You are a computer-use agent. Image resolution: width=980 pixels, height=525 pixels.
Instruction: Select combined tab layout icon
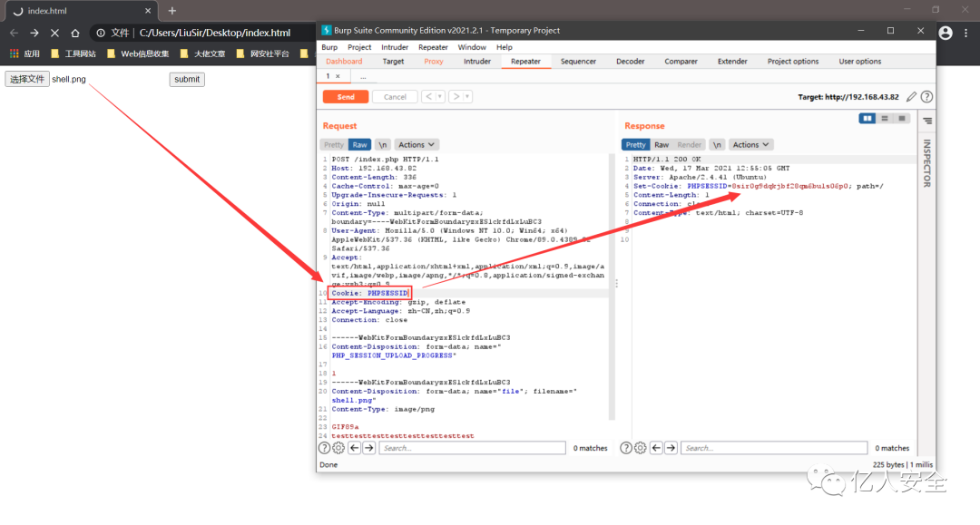point(901,119)
